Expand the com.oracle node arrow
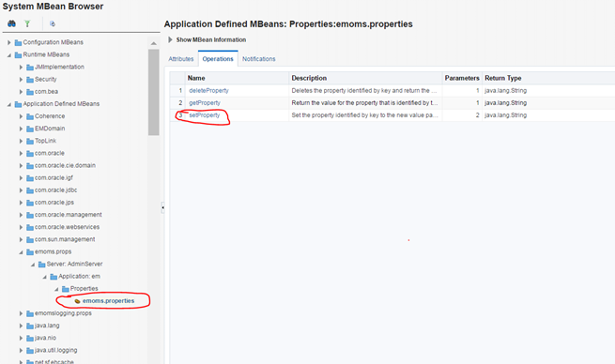This screenshot has width=615, height=364. tap(21, 153)
